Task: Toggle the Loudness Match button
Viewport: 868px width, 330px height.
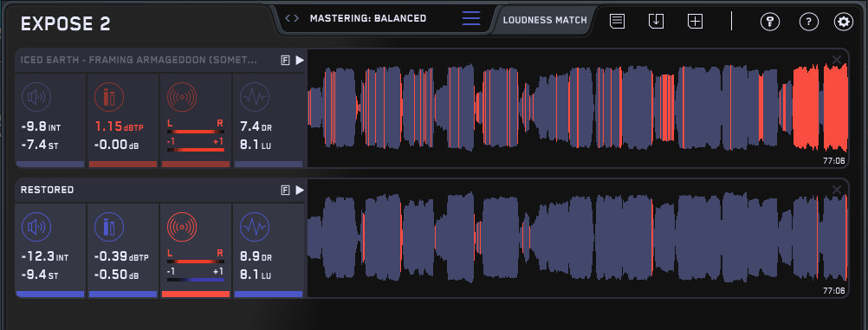Action: [x=545, y=21]
